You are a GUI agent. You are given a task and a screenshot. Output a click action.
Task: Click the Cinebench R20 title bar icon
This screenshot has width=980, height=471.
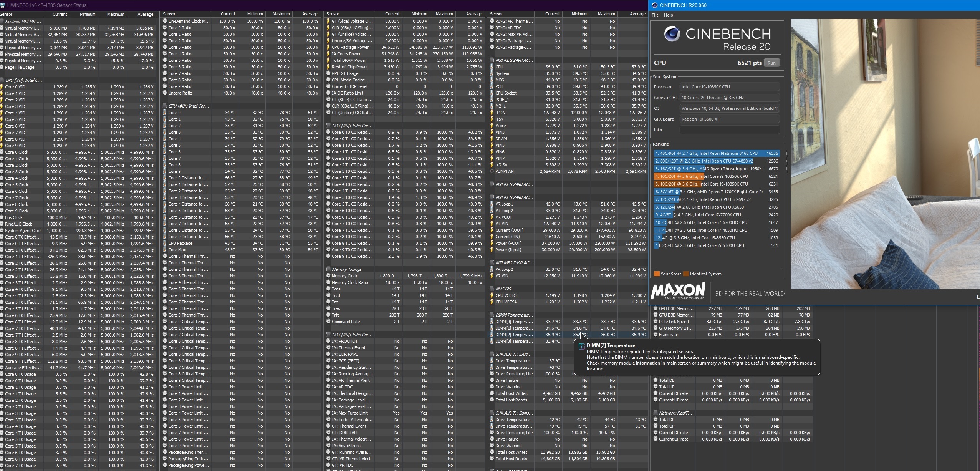point(654,5)
